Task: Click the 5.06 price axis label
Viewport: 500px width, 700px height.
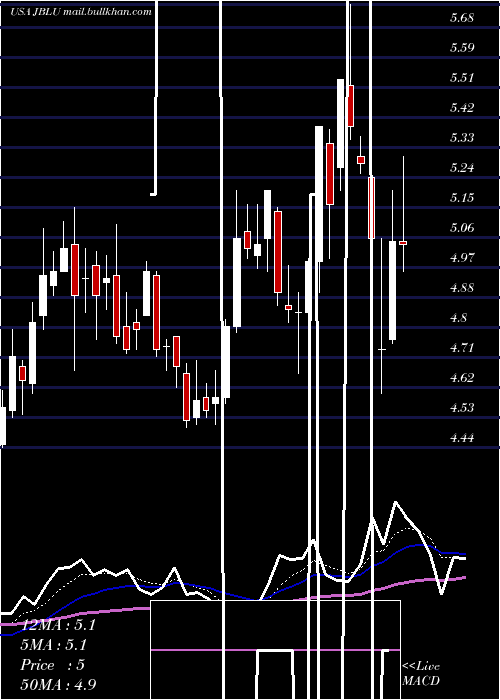Action: [x=462, y=228]
